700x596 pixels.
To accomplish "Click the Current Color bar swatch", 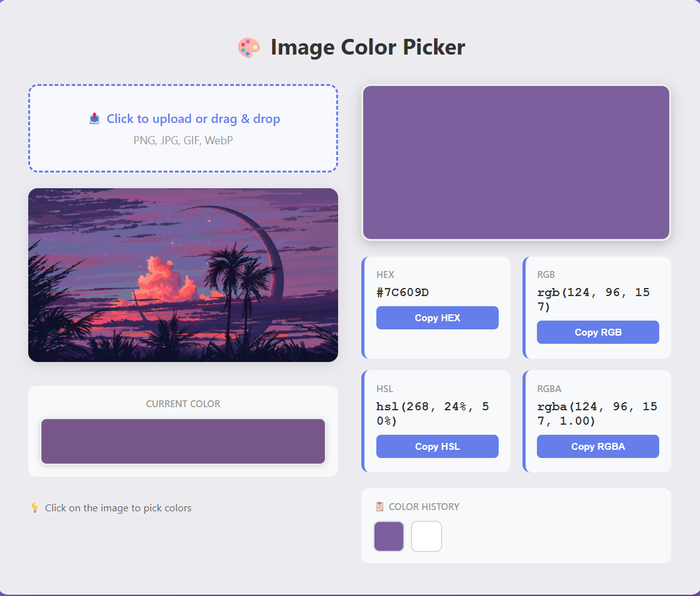I will [x=183, y=442].
